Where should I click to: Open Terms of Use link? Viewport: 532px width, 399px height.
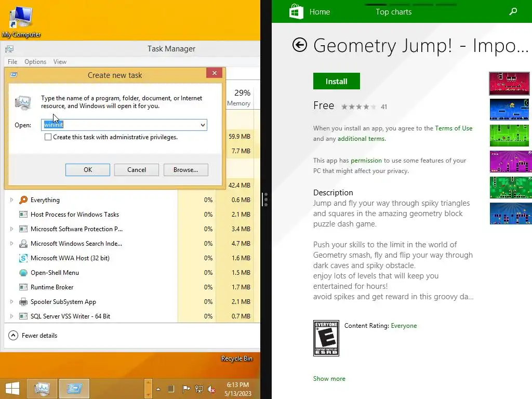click(454, 128)
